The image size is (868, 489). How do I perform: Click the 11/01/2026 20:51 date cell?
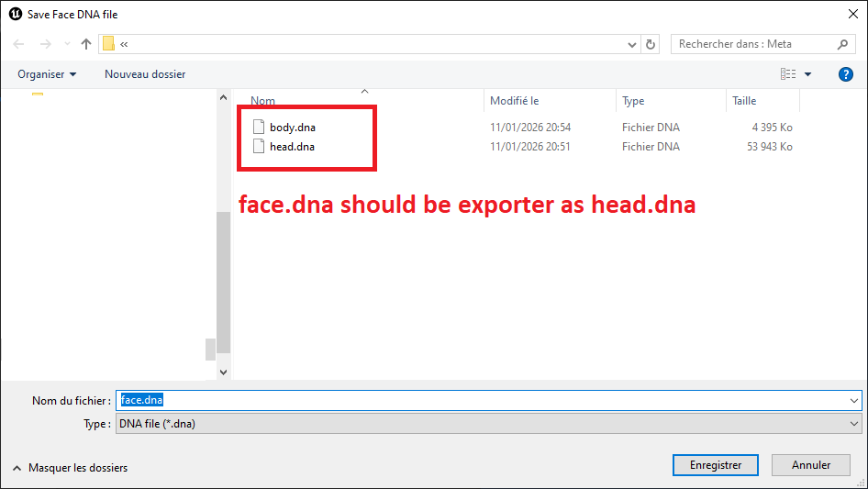tap(530, 147)
